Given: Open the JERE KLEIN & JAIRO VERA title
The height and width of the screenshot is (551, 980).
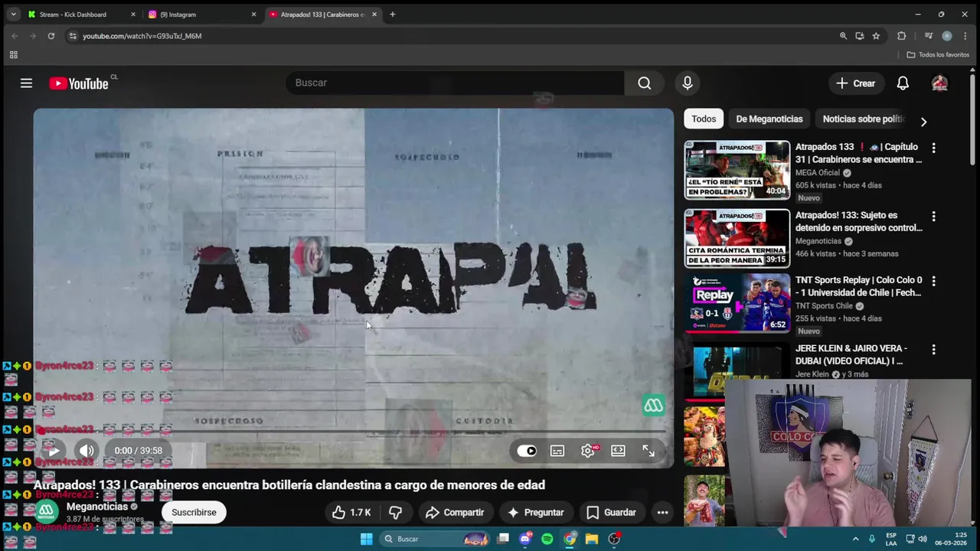Looking at the screenshot, I should 851,354.
